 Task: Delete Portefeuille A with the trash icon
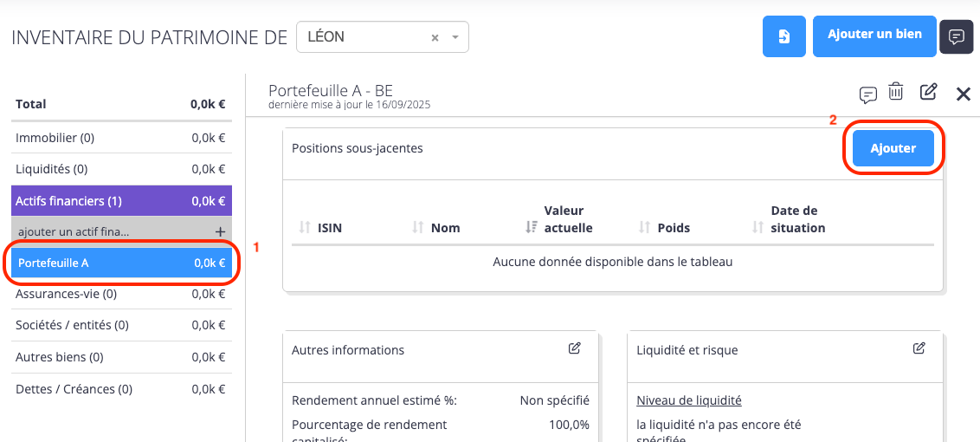[896, 92]
